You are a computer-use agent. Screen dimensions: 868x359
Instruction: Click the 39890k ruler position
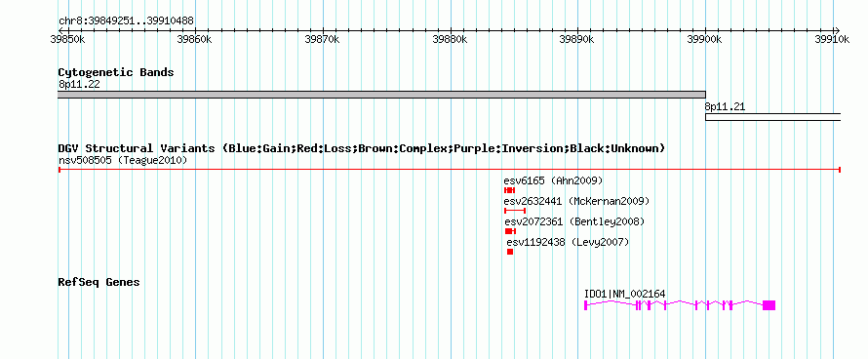577,39
